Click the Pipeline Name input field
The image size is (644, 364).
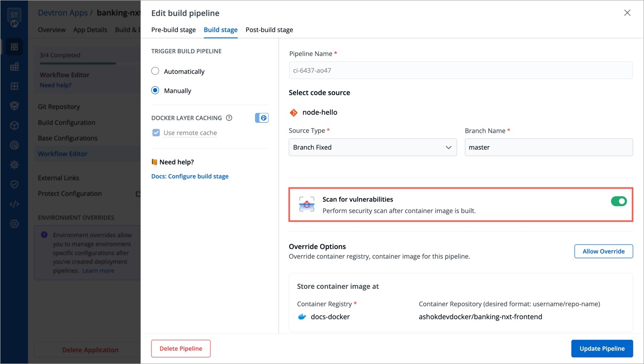[460, 70]
